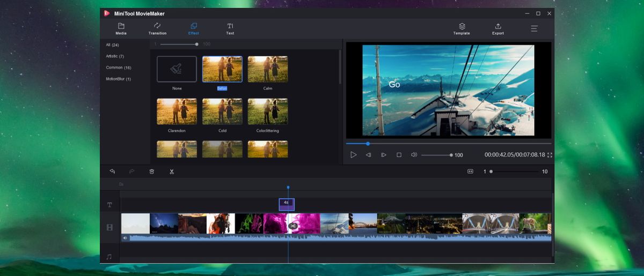Screen dimensions: 644x276
Task: Delete the selected clip with trash icon
Action: [x=152, y=171]
